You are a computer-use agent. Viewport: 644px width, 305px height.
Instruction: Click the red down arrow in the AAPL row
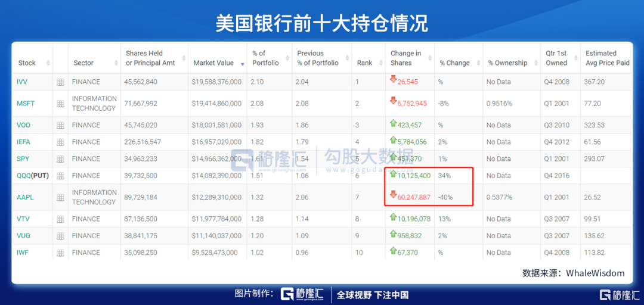[393, 194]
